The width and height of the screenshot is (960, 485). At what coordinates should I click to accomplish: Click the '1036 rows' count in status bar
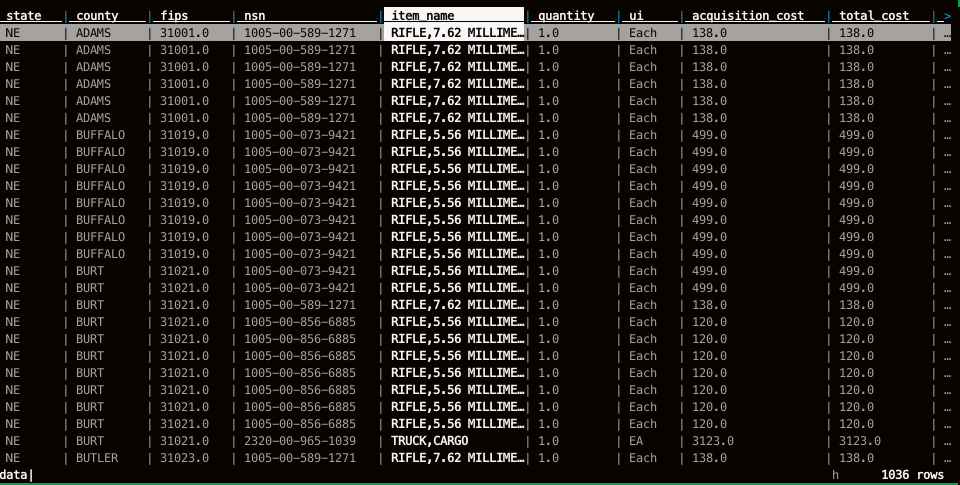(912, 475)
